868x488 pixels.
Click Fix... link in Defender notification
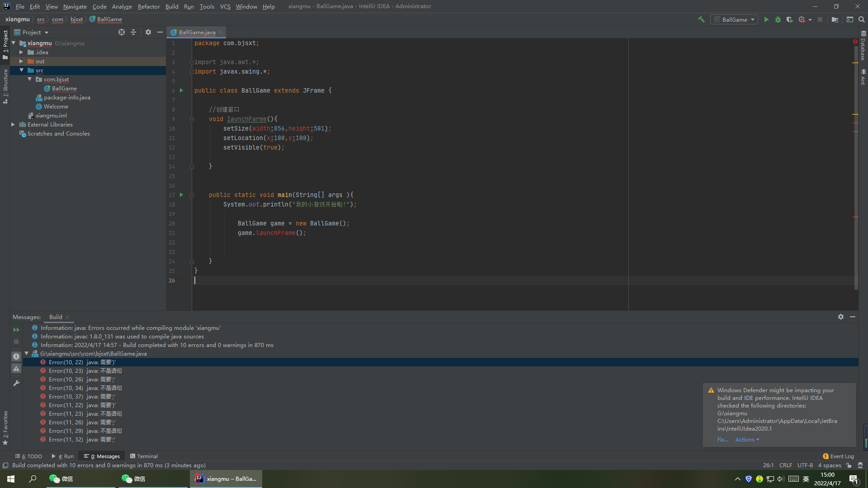click(722, 440)
